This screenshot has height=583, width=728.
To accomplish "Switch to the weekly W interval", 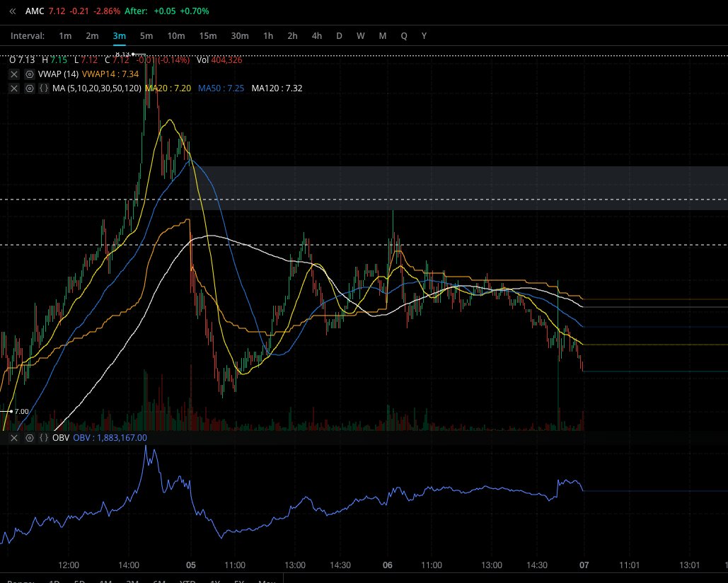I will (360, 36).
